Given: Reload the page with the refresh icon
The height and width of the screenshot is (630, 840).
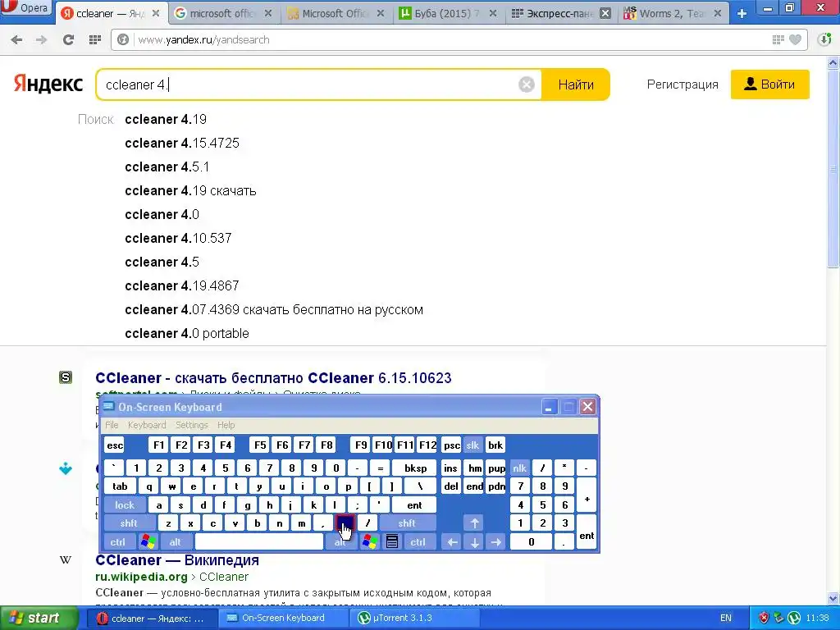Looking at the screenshot, I should coord(68,39).
